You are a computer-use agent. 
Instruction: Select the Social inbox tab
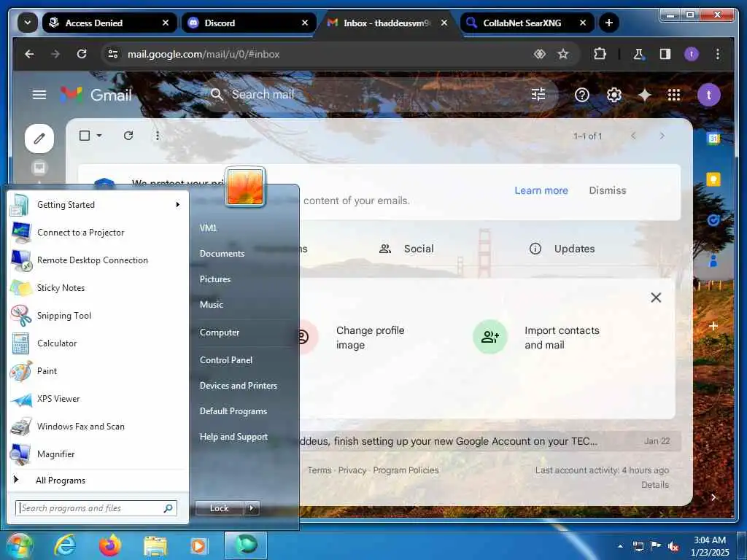click(406, 249)
